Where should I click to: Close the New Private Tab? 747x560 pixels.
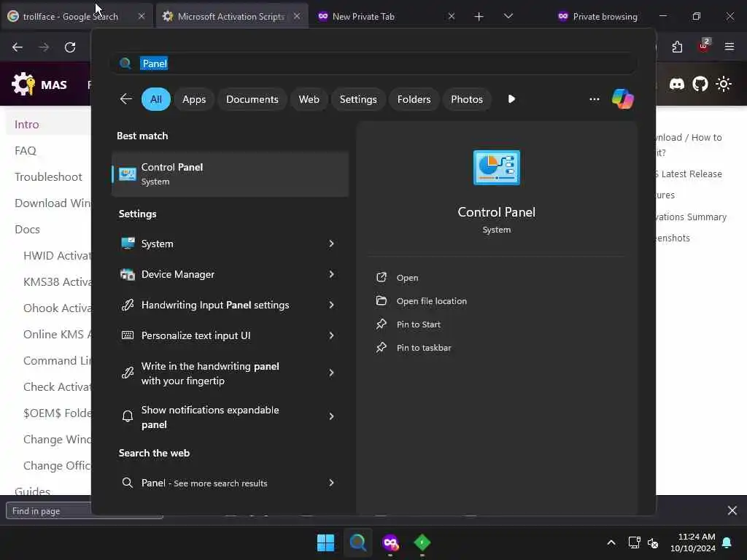coord(452,16)
